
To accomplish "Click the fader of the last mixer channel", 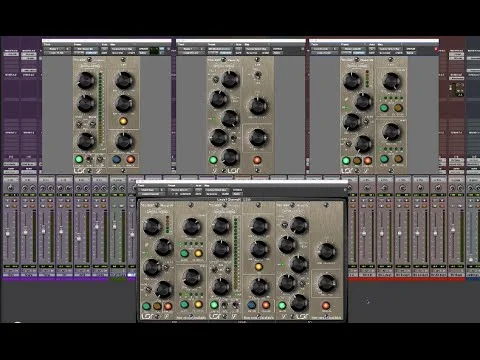I will 471,259.
